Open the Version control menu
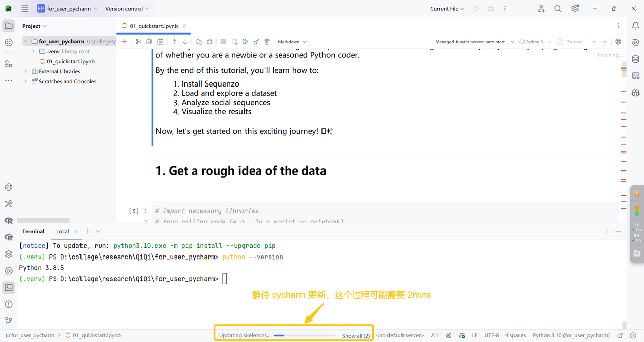 (x=127, y=9)
